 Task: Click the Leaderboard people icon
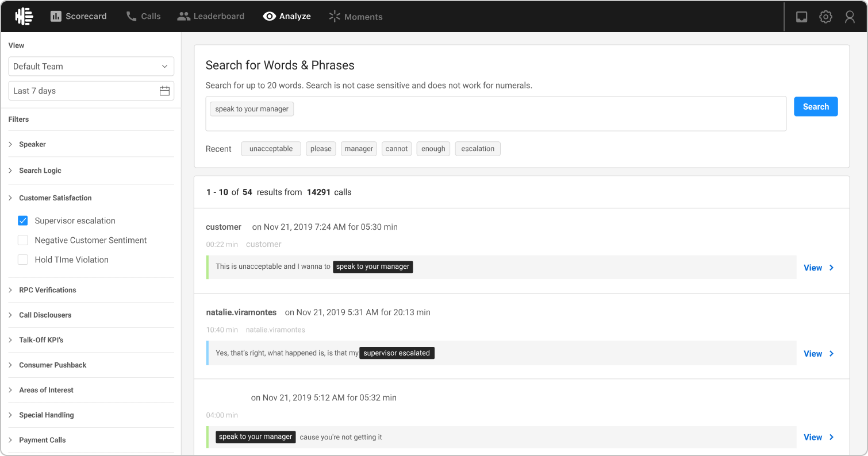[183, 16]
